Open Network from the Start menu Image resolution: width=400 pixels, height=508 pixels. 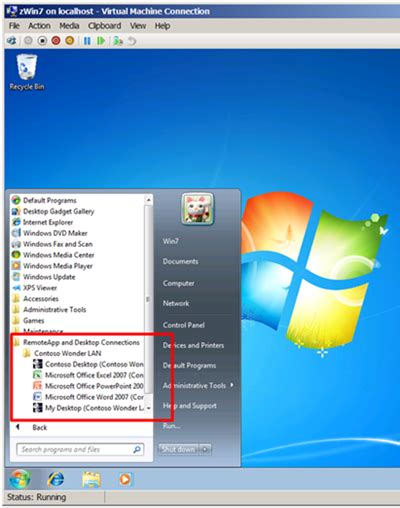coord(176,303)
